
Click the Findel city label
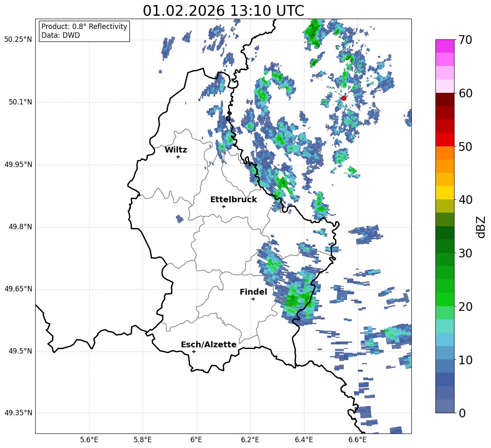click(x=253, y=292)
